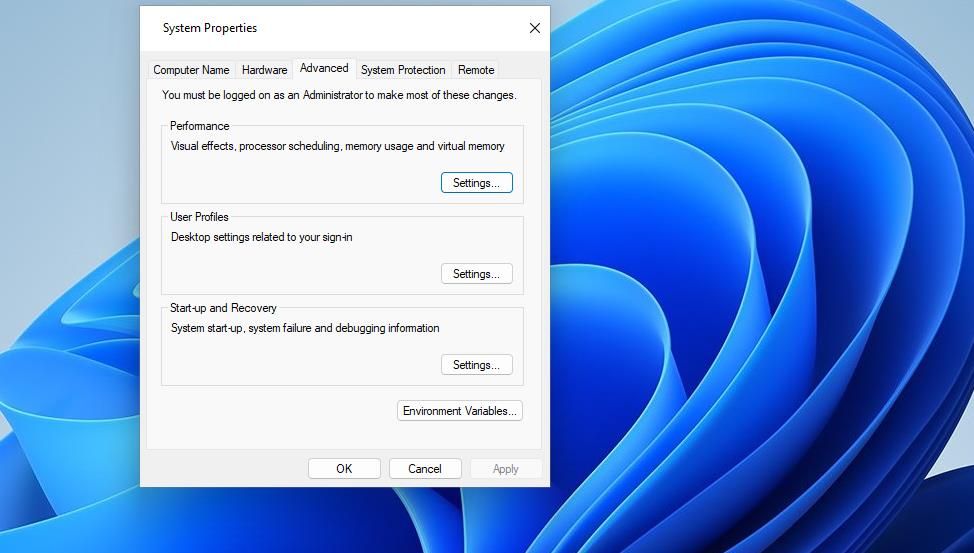This screenshot has width=974, height=553.
Task: Confirm the dialog with OK
Action: (x=344, y=469)
